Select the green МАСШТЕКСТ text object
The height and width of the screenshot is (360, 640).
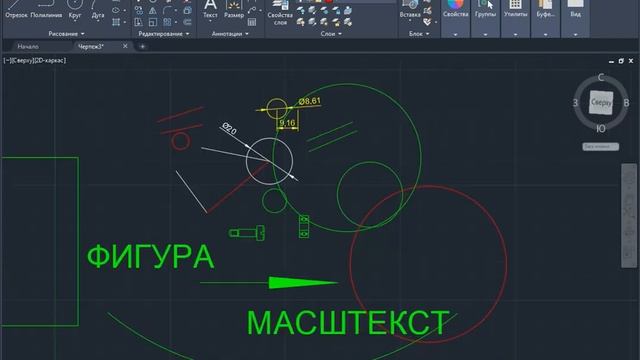348,323
